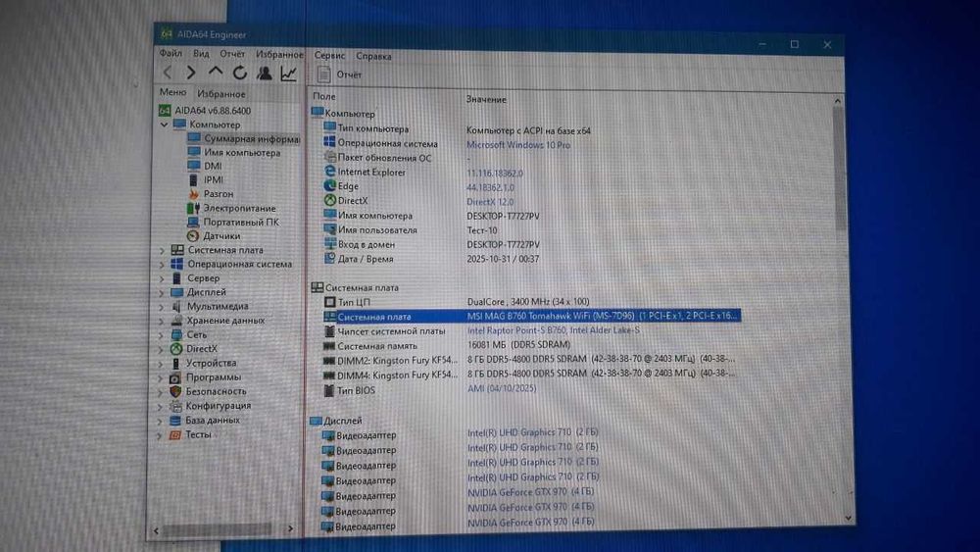Expand the Системная плата tree node
The image size is (980, 552).
[x=162, y=250]
